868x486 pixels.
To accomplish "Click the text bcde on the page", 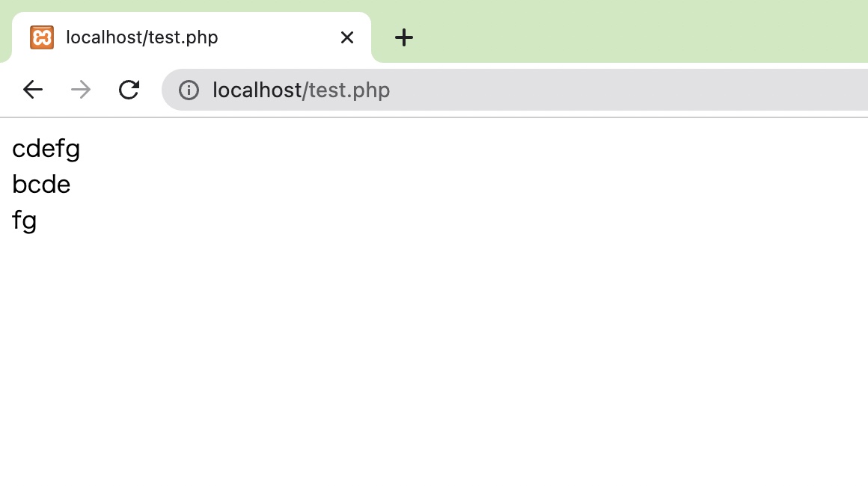I will [x=41, y=185].
